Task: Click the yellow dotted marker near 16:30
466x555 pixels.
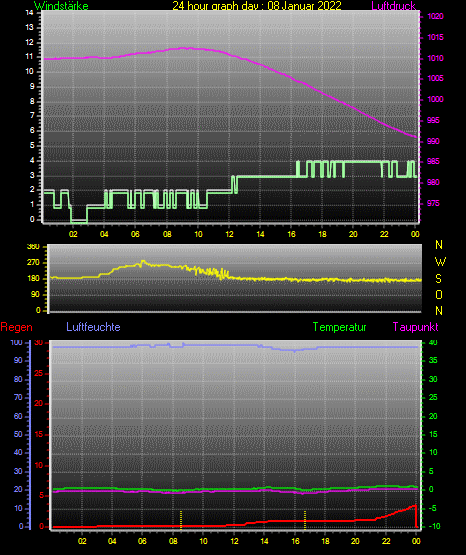Action: click(305, 520)
